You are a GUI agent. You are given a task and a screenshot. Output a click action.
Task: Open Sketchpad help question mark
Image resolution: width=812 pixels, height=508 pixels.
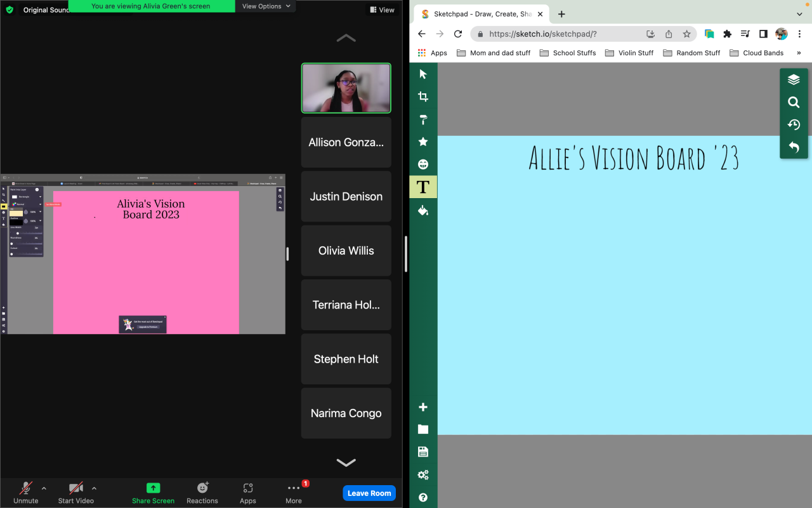(x=423, y=497)
